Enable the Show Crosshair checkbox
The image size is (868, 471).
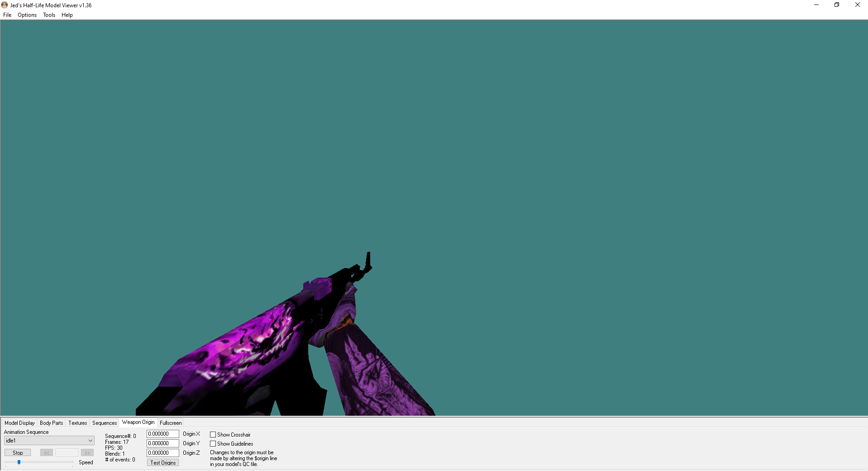point(213,435)
